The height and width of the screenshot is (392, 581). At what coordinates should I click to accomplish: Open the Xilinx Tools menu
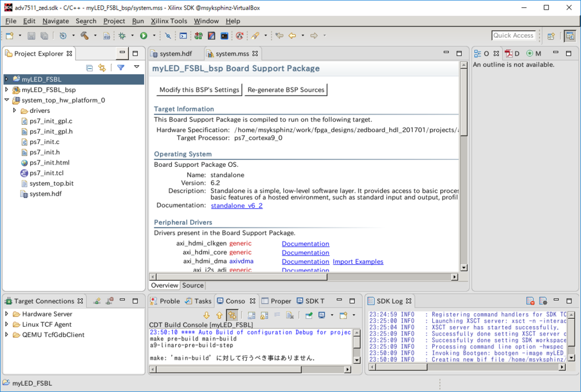[x=169, y=21]
